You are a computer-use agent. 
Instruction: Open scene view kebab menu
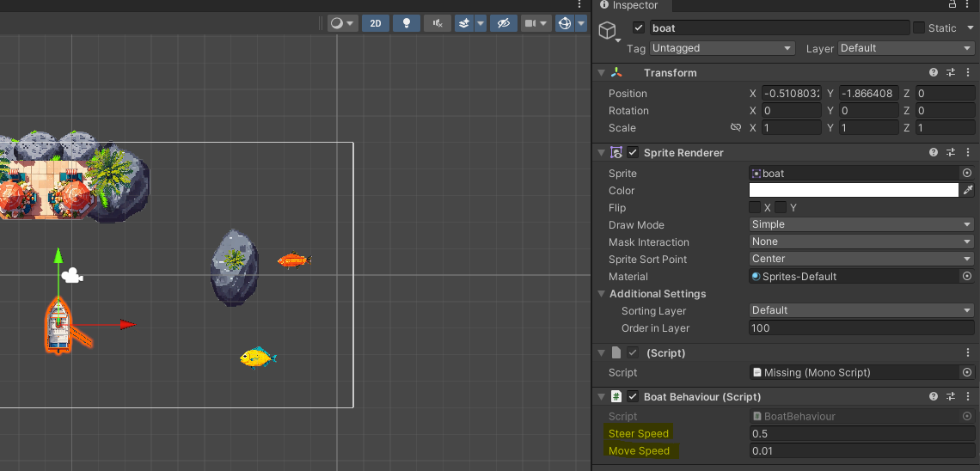point(579,5)
